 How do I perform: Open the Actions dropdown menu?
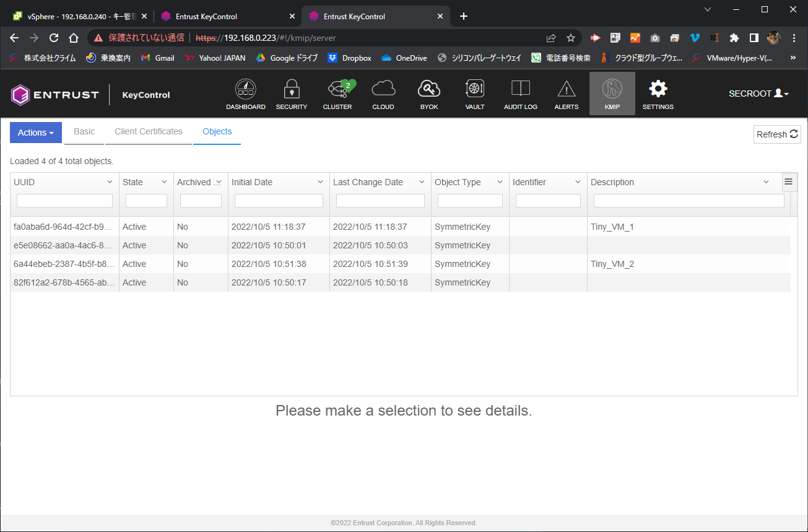[x=36, y=133]
